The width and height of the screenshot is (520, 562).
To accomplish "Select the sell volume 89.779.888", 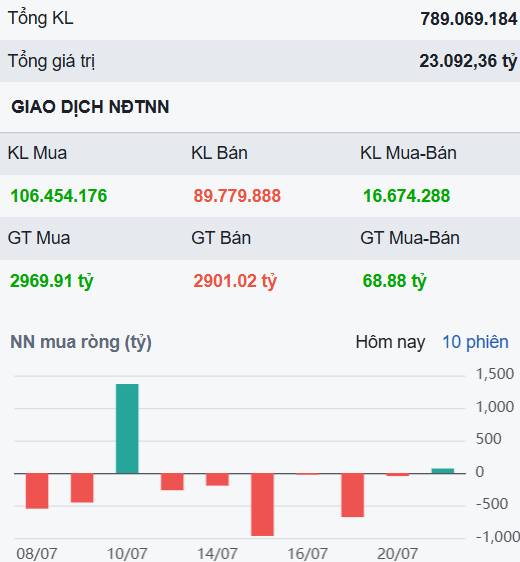I will 237,196.
